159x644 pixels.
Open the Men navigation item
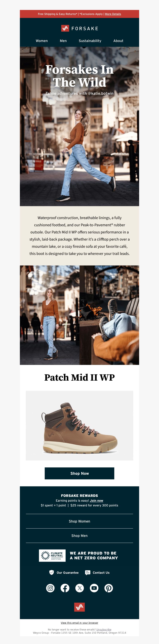(x=63, y=41)
